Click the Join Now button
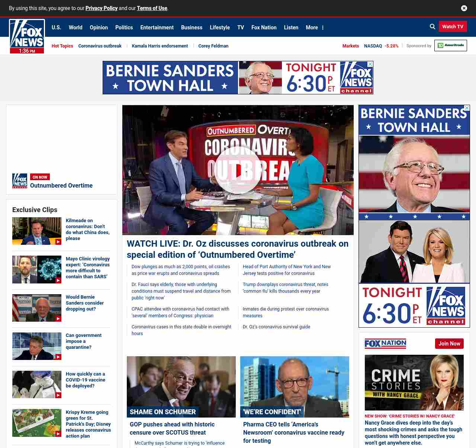The width and height of the screenshot is (476, 448). (449, 344)
